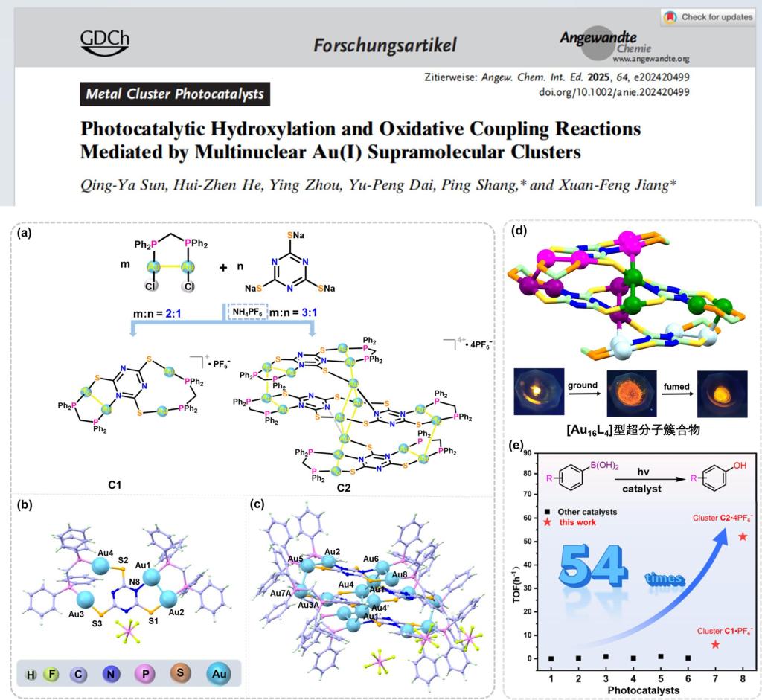This screenshot has height=700, width=762.
Task: Click author name Hui-Zhen He
Action: pyautogui.click(x=219, y=185)
